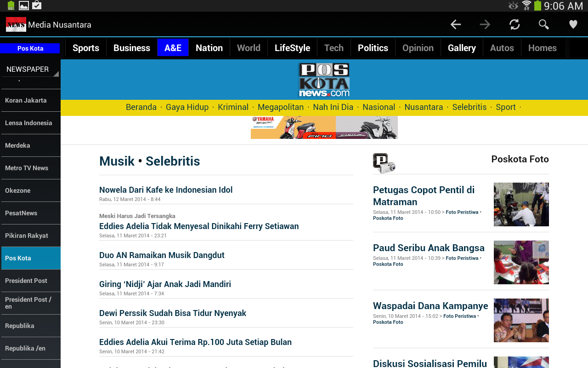Screen dimensions: 588x368
Task: Open the Nusantara menu link
Action: tap(424, 107)
